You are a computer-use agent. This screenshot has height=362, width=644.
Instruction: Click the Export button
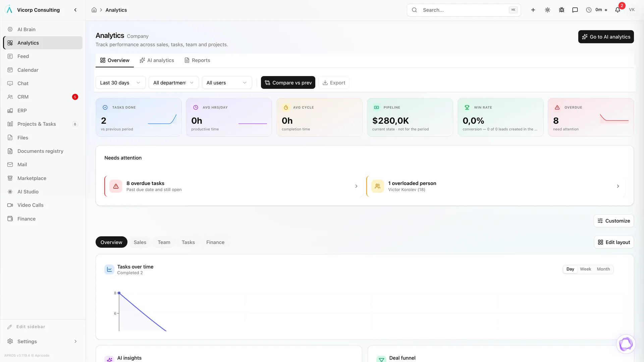coord(334,82)
